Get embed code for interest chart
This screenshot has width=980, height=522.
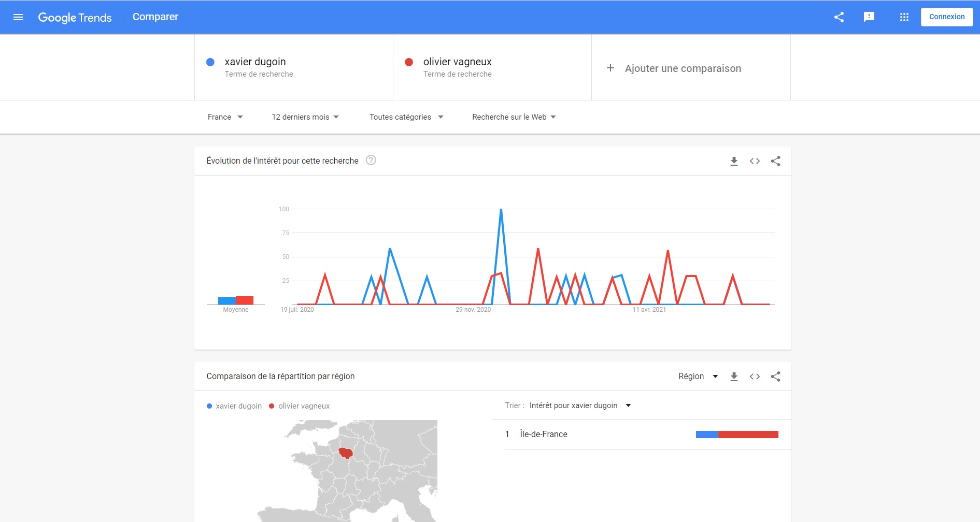[x=755, y=161]
